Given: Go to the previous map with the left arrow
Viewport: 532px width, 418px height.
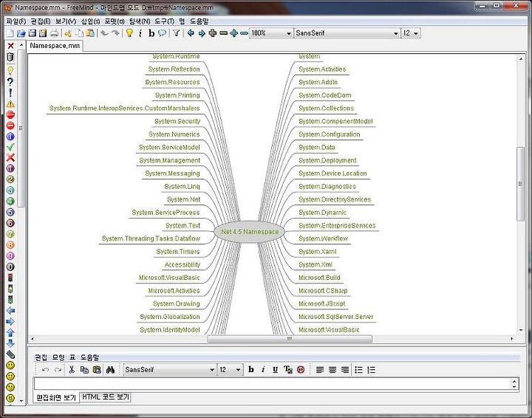Looking at the screenshot, I should [x=191, y=33].
